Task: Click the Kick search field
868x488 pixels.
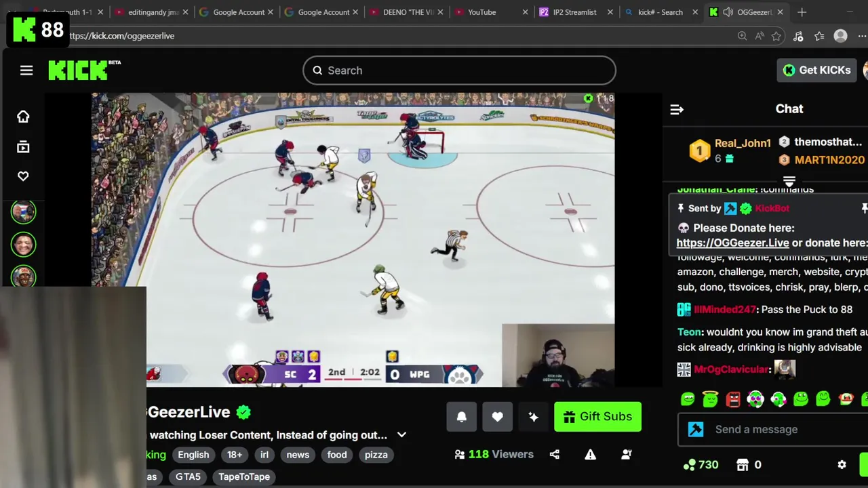Action: tap(459, 70)
